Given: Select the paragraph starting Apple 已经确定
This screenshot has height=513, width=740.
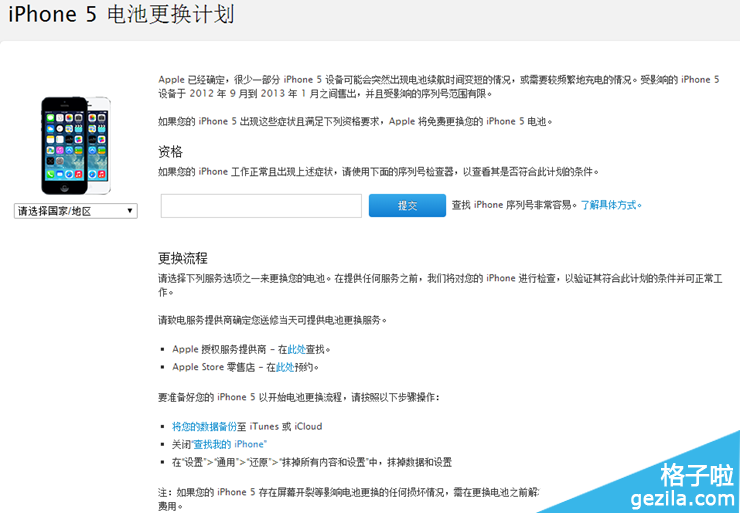Looking at the screenshot, I should [438, 87].
